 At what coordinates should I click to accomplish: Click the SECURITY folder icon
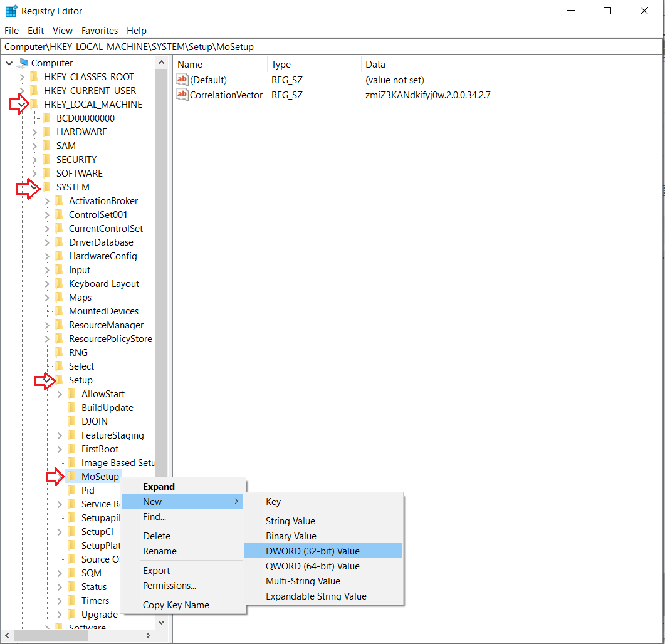(x=47, y=159)
